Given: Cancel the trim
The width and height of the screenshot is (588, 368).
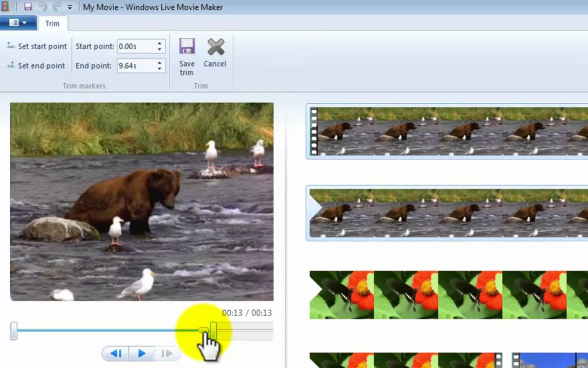Looking at the screenshot, I should point(215,53).
